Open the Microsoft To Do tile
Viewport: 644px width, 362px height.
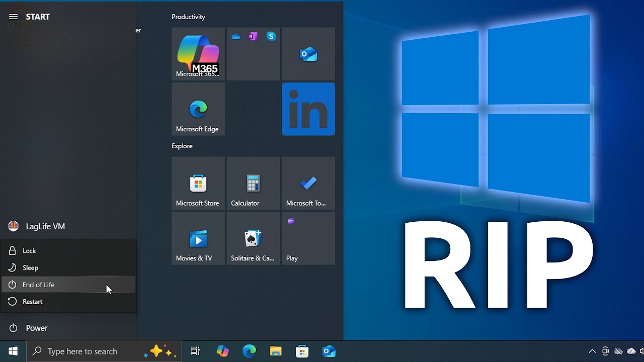pyautogui.click(x=308, y=183)
